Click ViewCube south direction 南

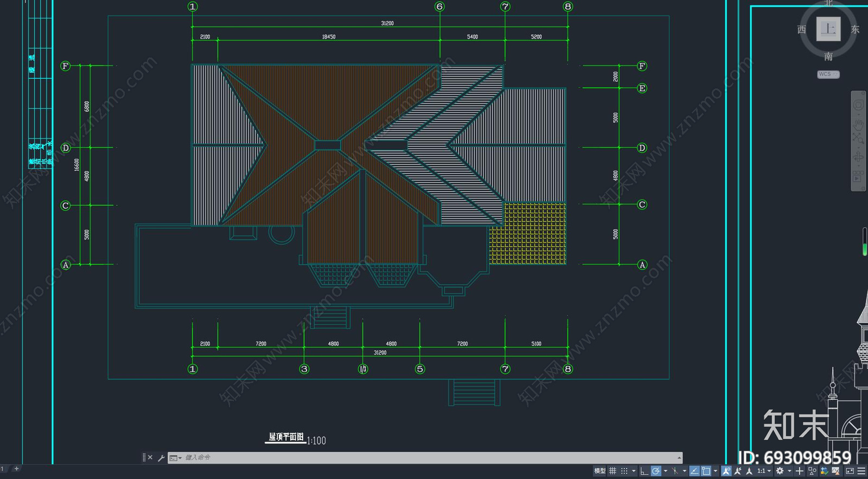coord(828,56)
